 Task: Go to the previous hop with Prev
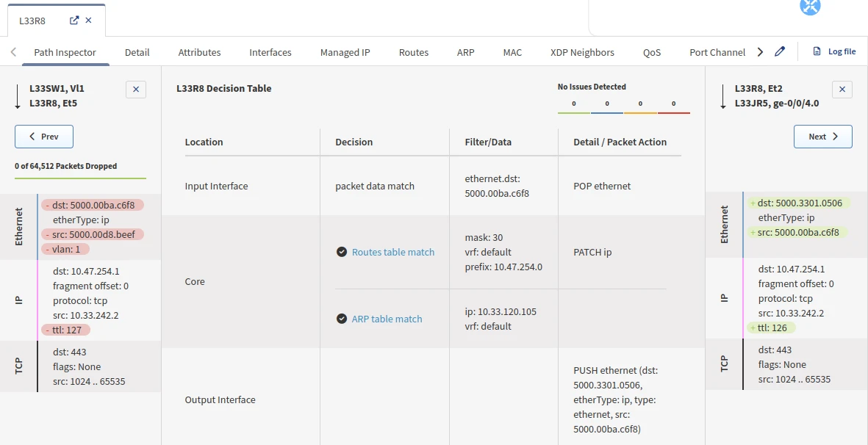44,137
